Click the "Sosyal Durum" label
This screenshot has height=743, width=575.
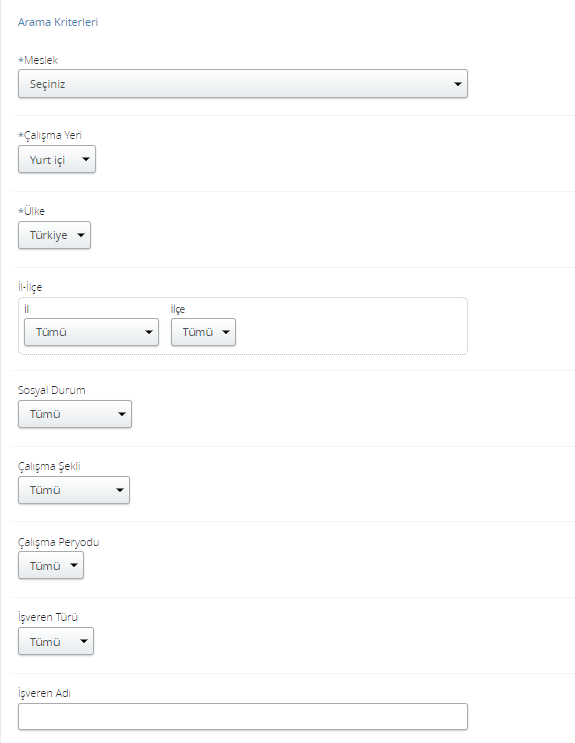point(52,390)
